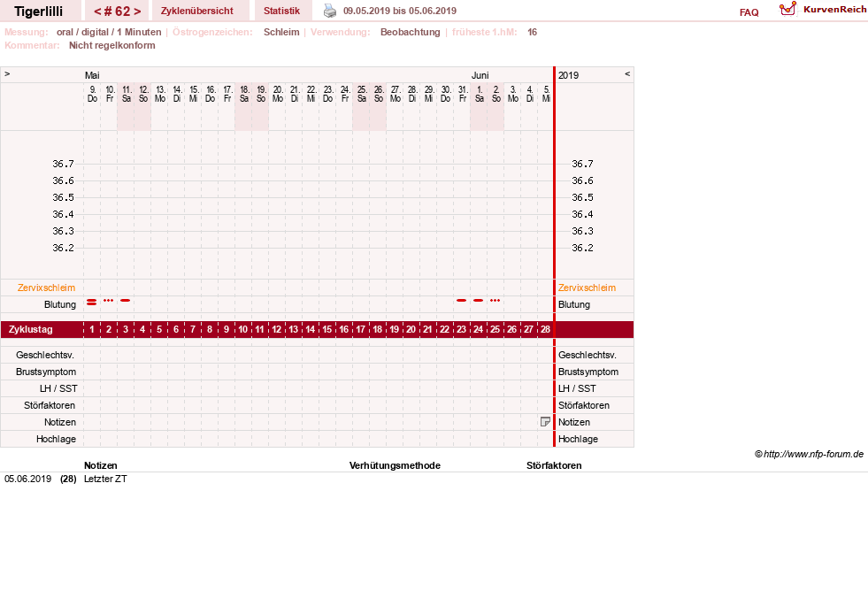Click the 'Nicht regelkonform' comment
This screenshot has width=868, height=606.
[x=111, y=45]
